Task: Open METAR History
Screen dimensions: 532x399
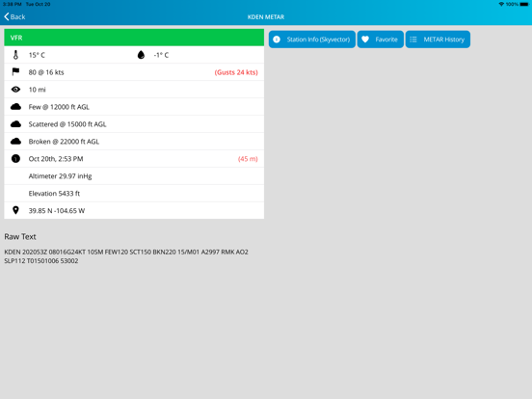Action: coord(438,40)
